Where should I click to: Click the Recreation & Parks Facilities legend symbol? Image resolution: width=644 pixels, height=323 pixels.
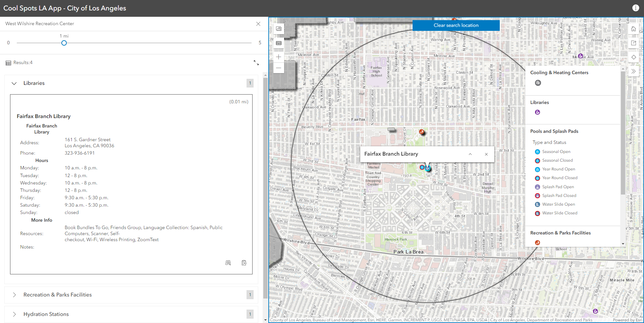pos(538,243)
